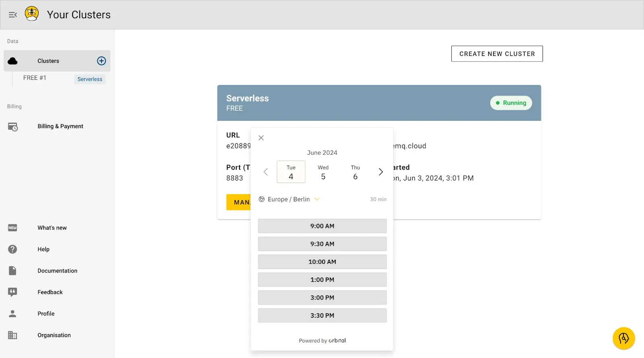Viewport: 644px width, 358px height.
Task: Click the Serverless tag in the sidebar
Action: tap(90, 79)
